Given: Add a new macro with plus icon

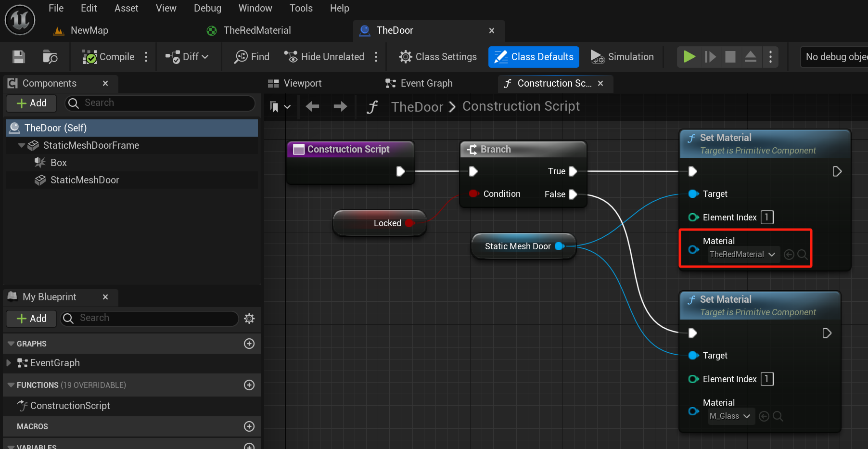Looking at the screenshot, I should (x=249, y=426).
